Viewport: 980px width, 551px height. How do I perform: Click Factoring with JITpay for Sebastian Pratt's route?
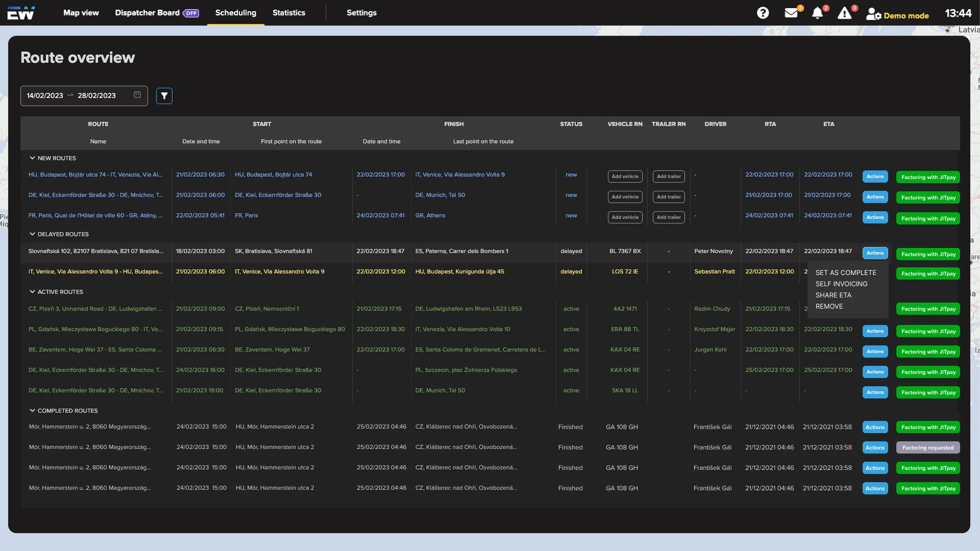tap(928, 273)
